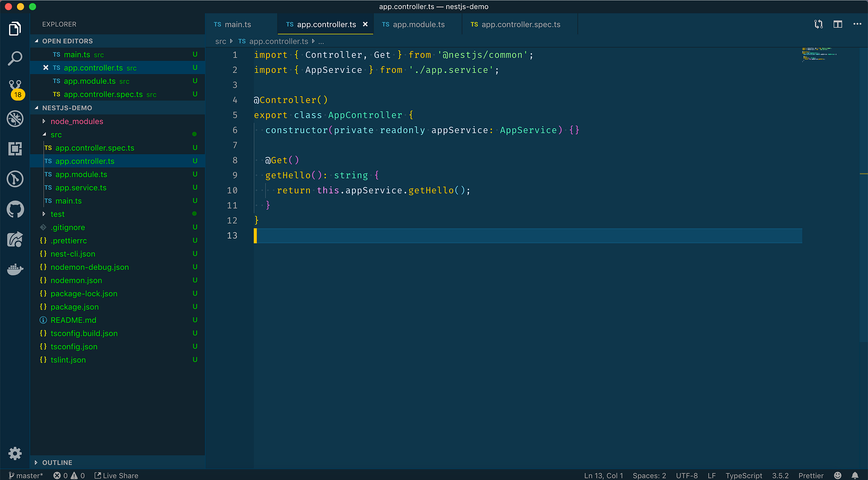Click the Split Editor icon

838,24
